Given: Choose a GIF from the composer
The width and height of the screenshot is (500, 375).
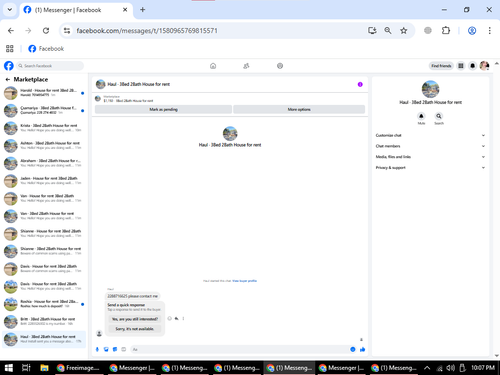Looking at the screenshot, I should pyautogui.click(x=124, y=349).
